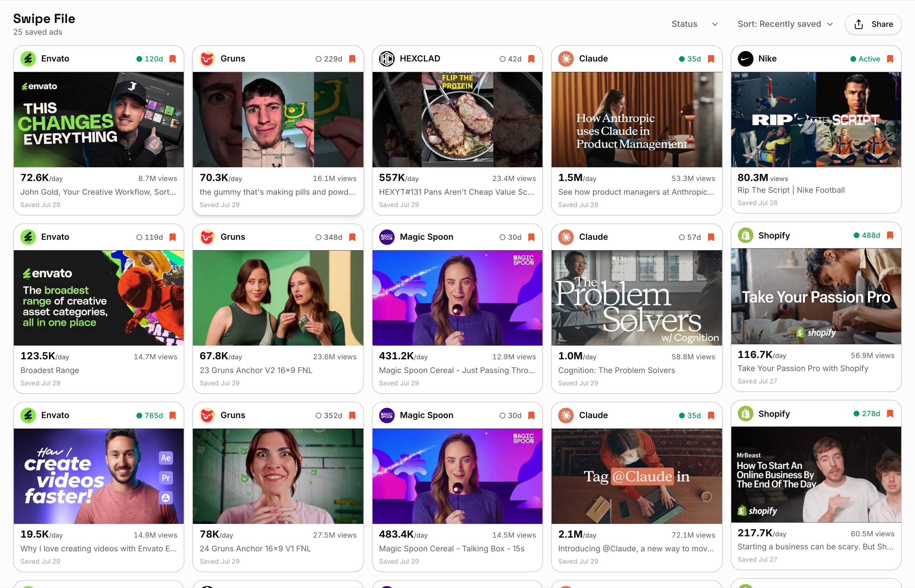Click the green active dot on the Nike card
The image size is (915, 588).
[x=853, y=59]
